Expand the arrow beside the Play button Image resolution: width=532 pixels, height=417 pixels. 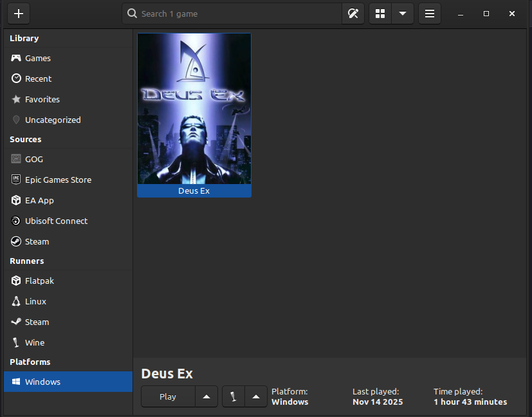pos(206,397)
